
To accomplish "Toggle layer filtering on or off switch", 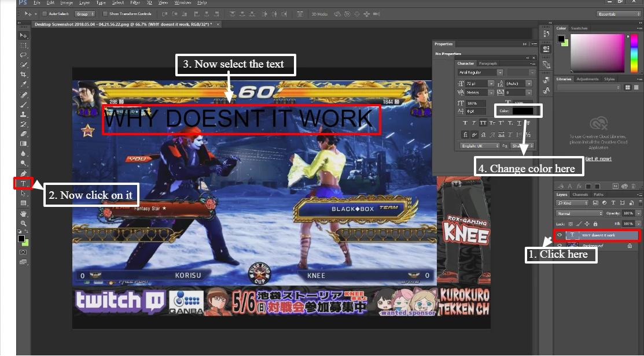I will 640,203.
